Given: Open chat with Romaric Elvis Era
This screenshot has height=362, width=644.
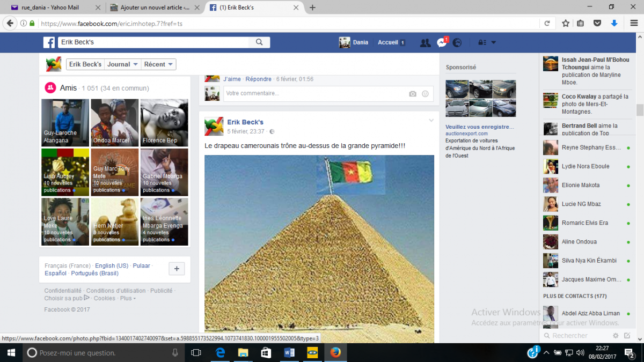Looking at the screenshot, I should [588, 223].
